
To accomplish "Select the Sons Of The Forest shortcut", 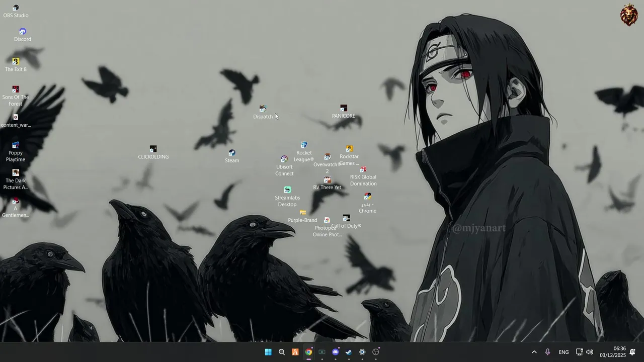I will tap(16, 96).
